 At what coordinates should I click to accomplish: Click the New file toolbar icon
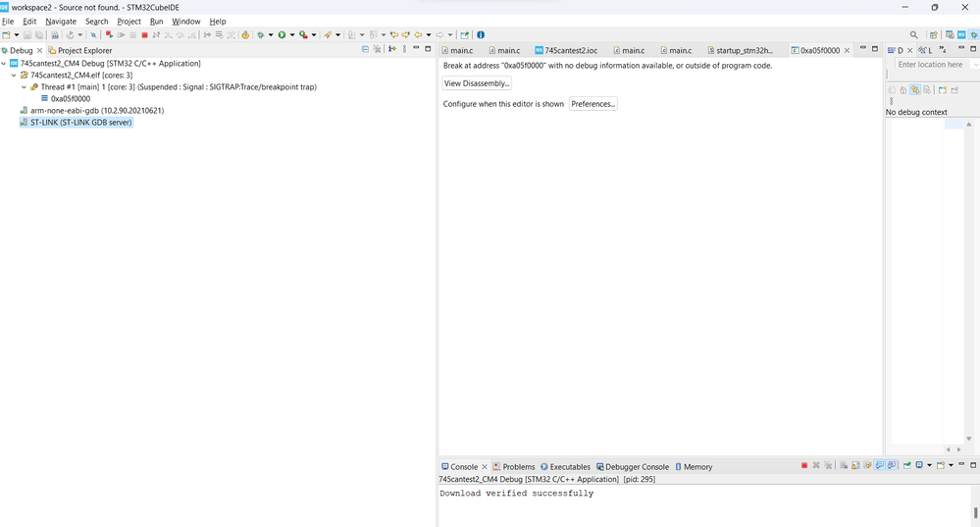pyautogui.click(x=6, y=35)
